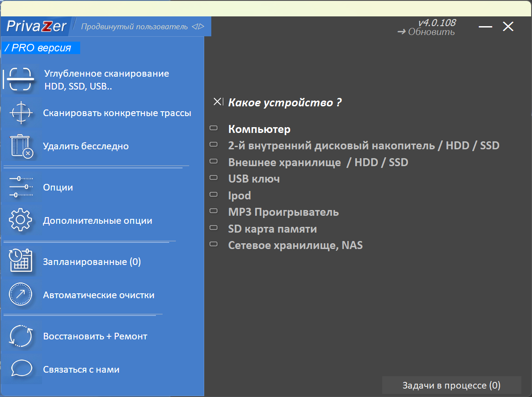Open Удалить бесследно
This screenshot has width=532, height=397.
click(86, 146)
